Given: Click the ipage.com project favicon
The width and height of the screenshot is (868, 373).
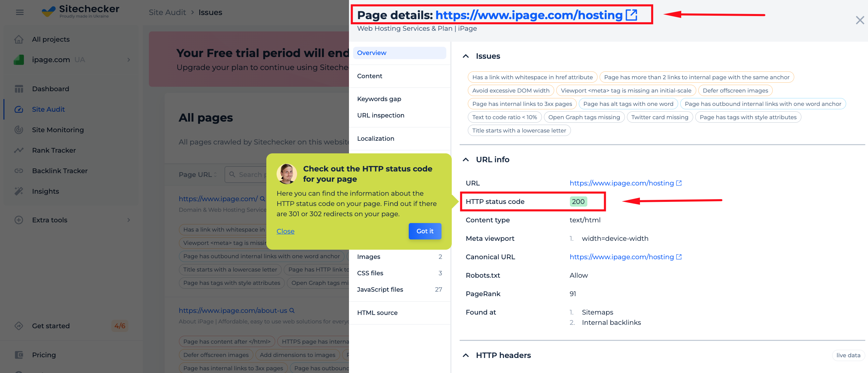Looking at the screenshot, I should point(19,60).
